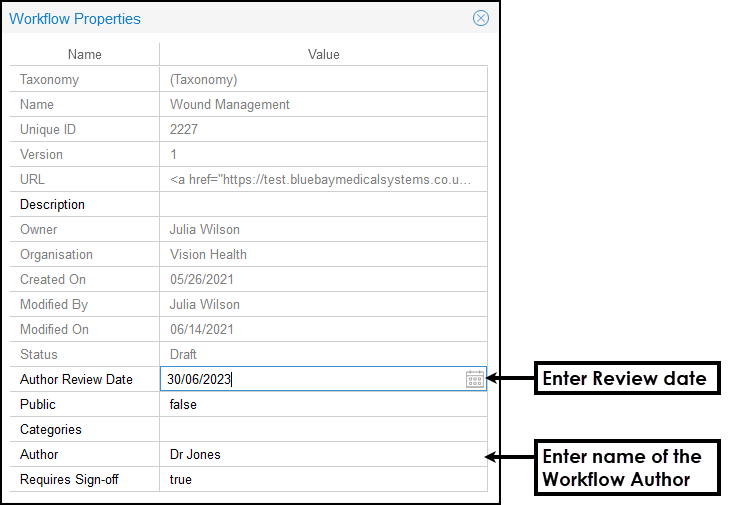This screenshot has width=750, height=505.
Task: Select the Wound Management name value
Action: tap(230, 104)
